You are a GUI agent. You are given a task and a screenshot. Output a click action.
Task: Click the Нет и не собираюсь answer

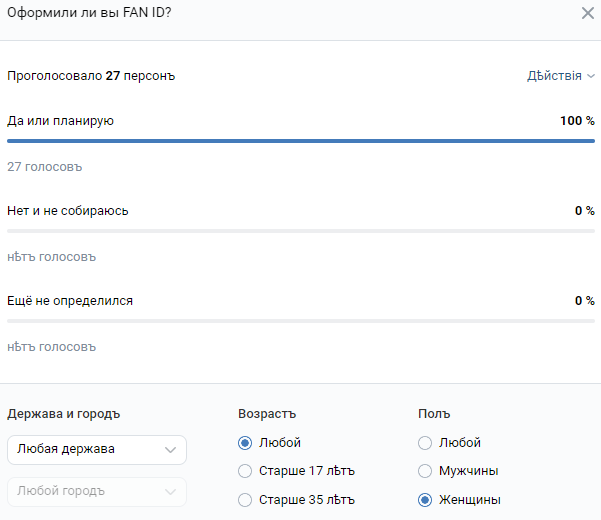coord(68,211)
